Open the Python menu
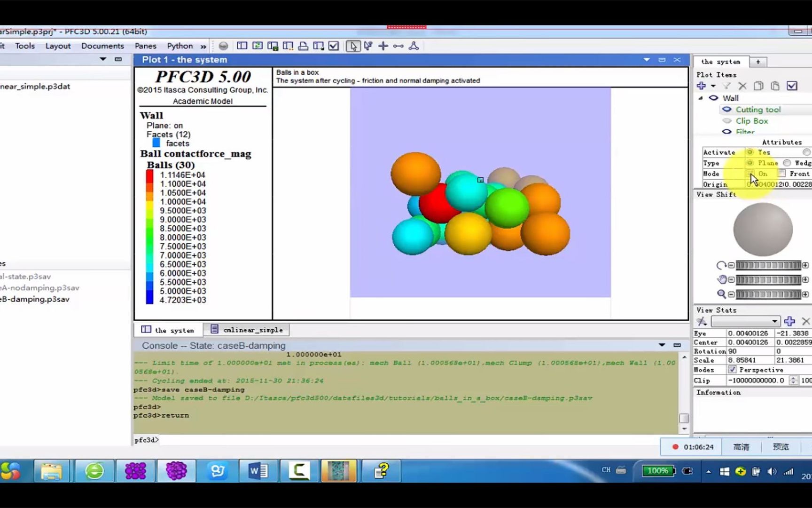812x508 pixels. (x=180, y=46)
